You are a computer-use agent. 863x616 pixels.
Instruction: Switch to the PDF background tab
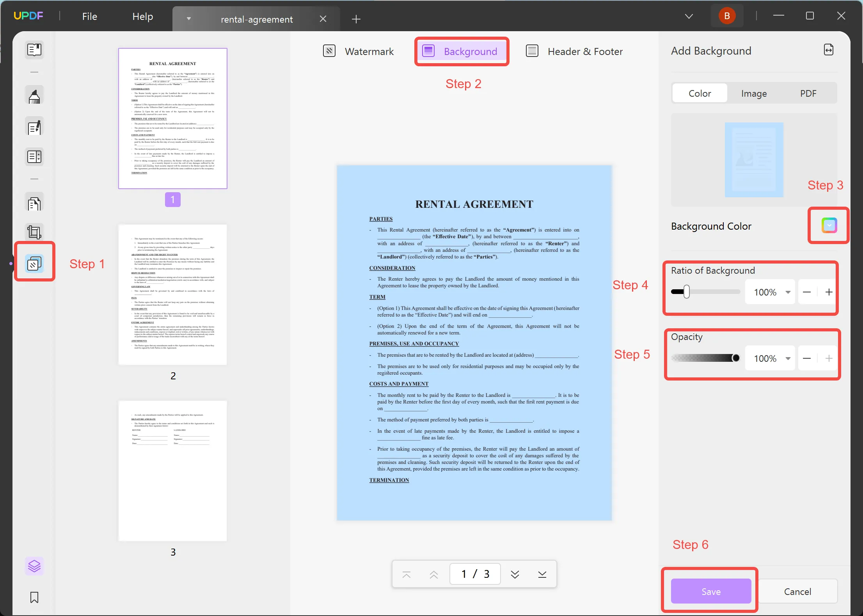point(808,93)
